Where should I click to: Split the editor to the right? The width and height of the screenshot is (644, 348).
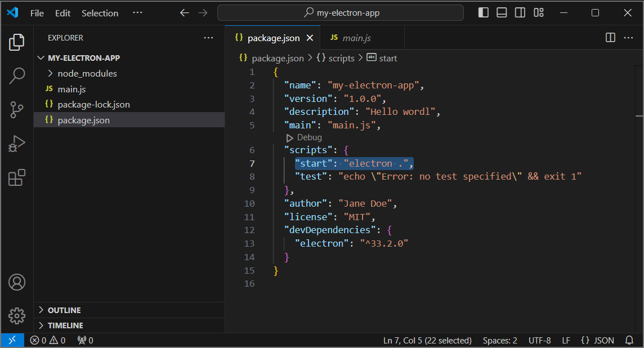[610, 37]
